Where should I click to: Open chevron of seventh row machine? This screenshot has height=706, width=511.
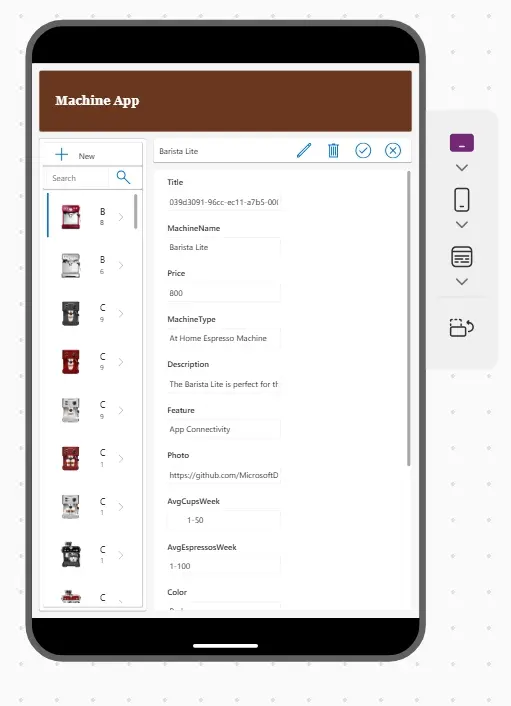121,507
